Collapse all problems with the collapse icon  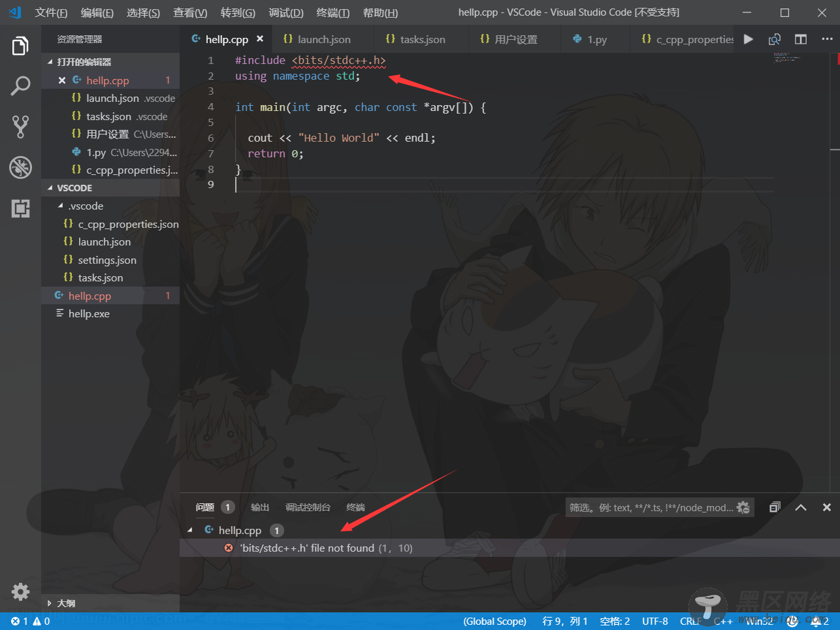775,507
